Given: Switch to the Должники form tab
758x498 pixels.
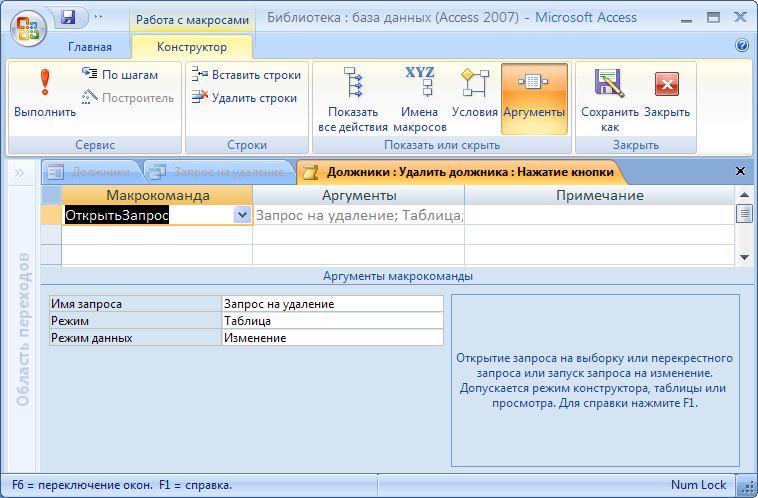Looking at the screenshot, I should 91,172.
